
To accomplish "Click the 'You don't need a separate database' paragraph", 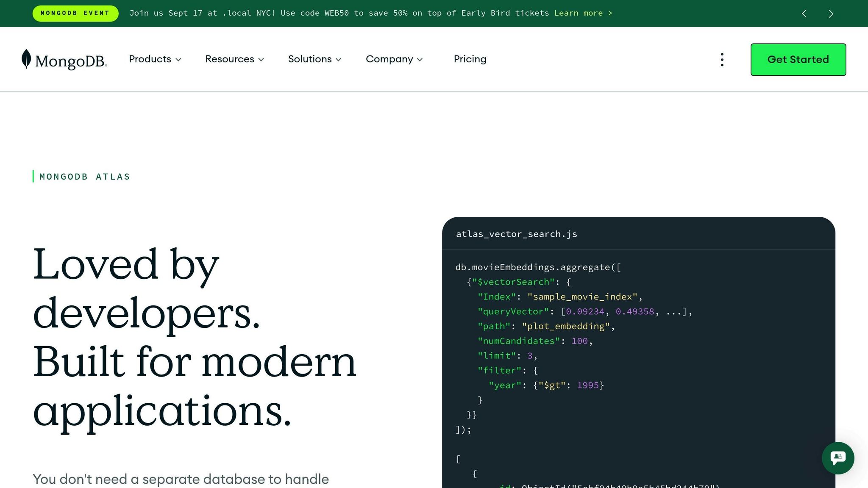I will 181,479.
